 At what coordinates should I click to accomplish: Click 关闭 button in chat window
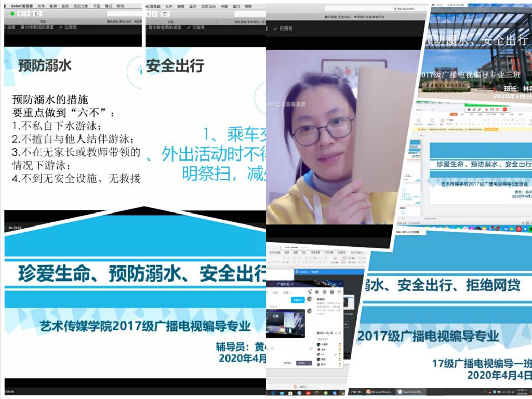pos(287,363)
